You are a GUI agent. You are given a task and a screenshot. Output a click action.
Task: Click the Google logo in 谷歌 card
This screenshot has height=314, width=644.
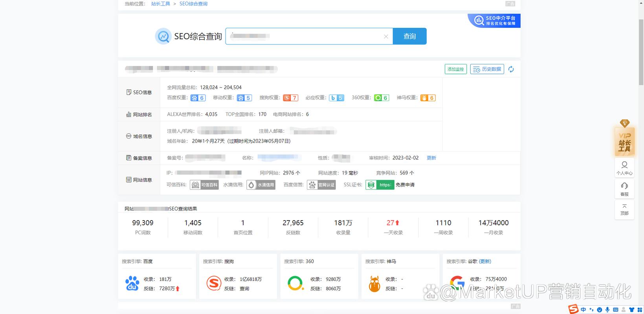click(457, 283)
